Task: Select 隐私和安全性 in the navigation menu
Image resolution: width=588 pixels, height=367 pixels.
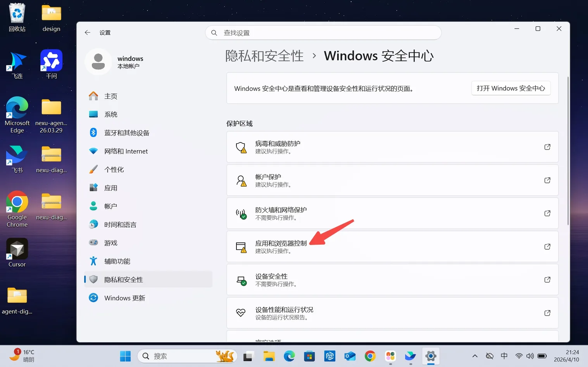Action: coord(123,279)
